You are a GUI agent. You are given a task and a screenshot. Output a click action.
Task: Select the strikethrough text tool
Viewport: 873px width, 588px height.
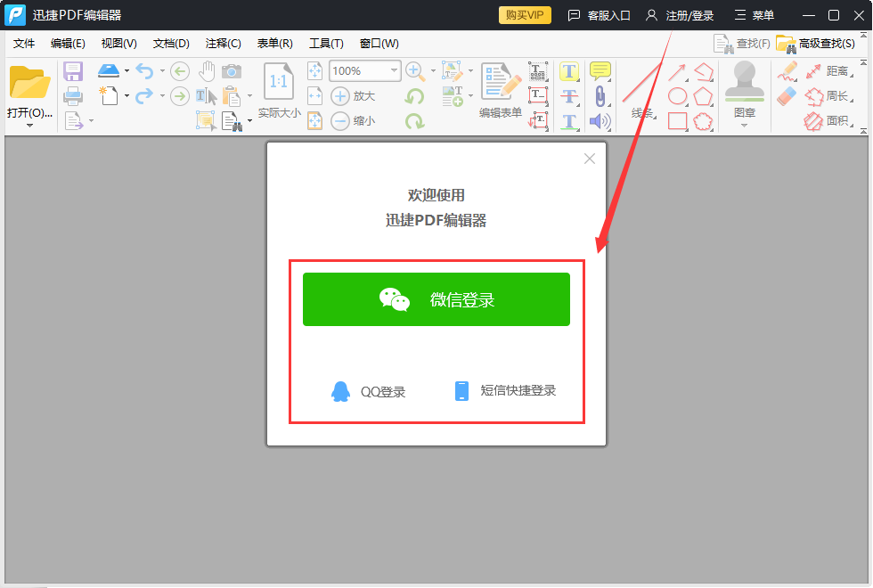[569, 96]
